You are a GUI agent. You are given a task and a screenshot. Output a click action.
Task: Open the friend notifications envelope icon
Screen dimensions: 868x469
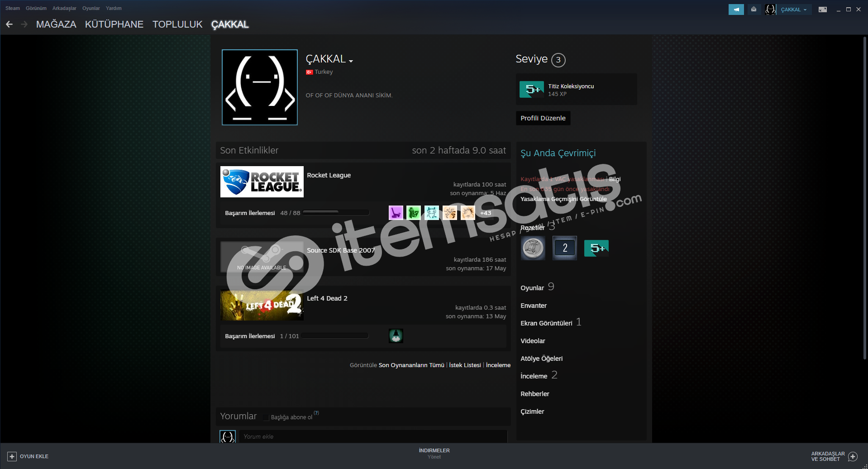tap(754, 10)
